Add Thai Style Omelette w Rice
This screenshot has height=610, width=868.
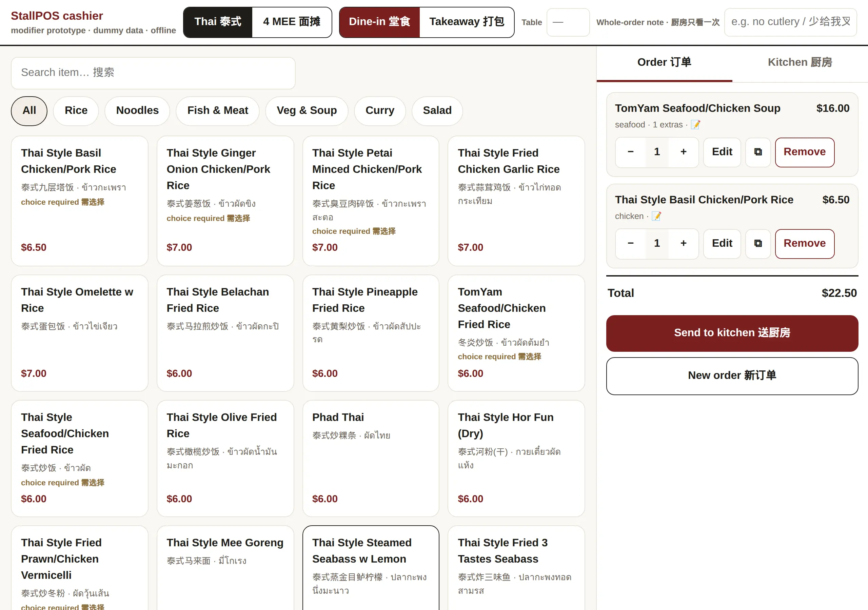pos(79,333)
